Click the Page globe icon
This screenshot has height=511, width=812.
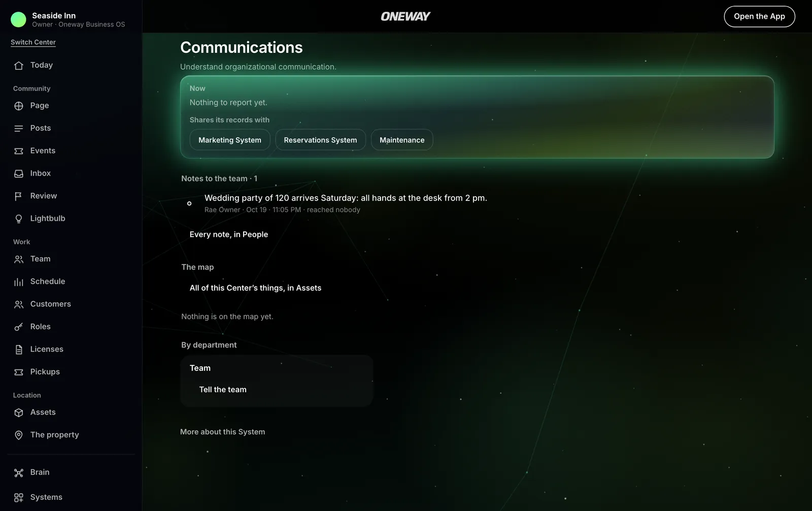[x=19, y=106]
